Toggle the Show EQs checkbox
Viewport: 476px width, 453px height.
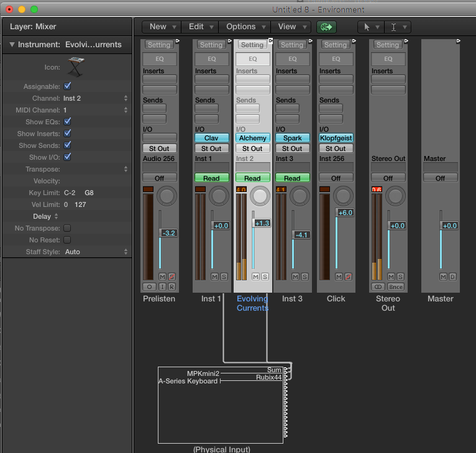point(67,122)
